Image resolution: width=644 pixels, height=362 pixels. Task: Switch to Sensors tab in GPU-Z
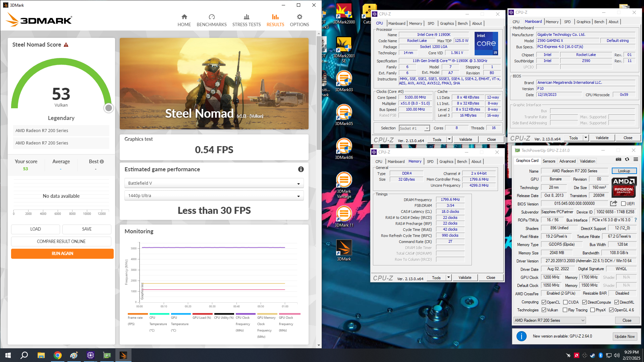tap(549, 161)
